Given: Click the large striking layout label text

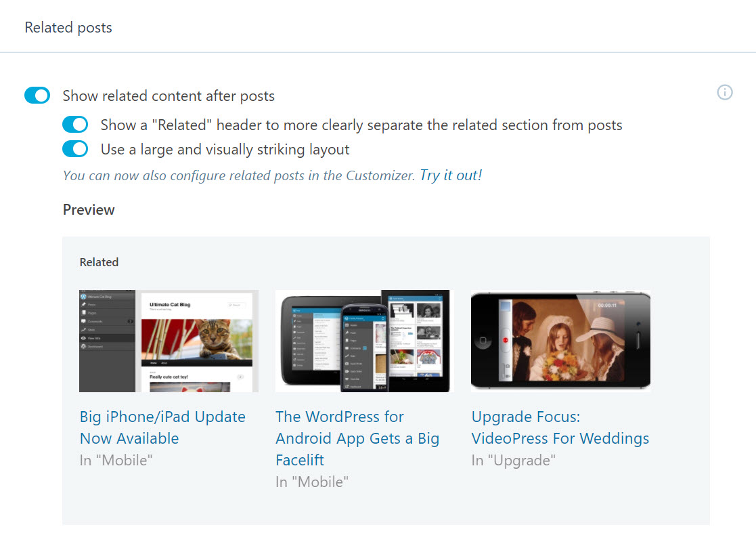Looking at the screenshot, I should [x=225, y=150].
